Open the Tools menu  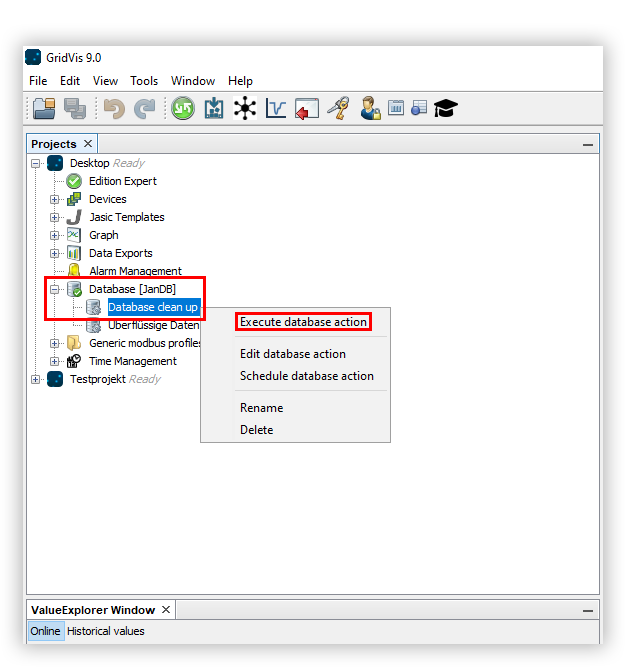[x=144, y=81]
